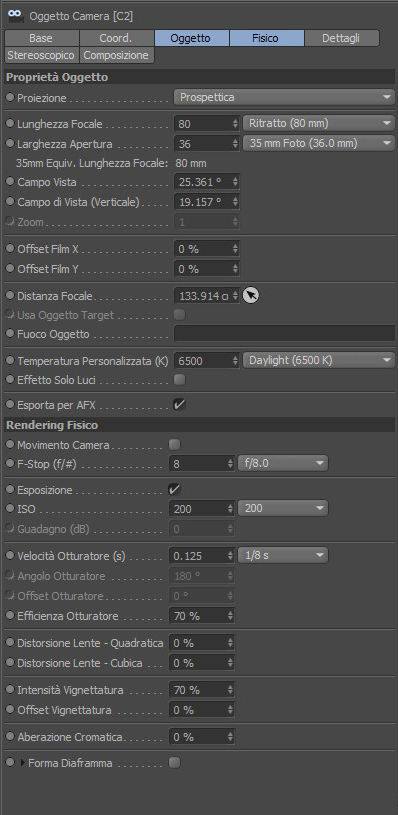Image resolution: width=398 pixels, height=815 pixels.
Task: Click the camera object icon in header
Action: (x=16, y=16)
